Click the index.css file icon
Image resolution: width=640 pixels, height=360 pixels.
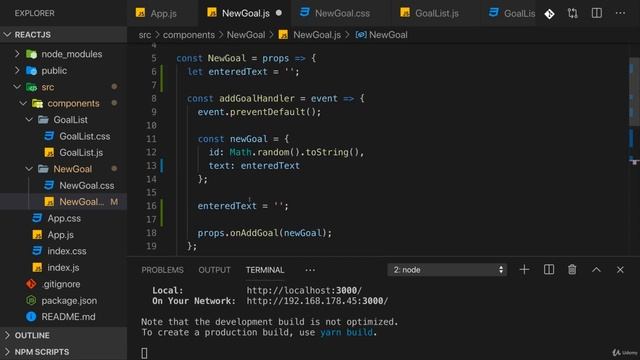pyautogui.click(x=37, y=251)
